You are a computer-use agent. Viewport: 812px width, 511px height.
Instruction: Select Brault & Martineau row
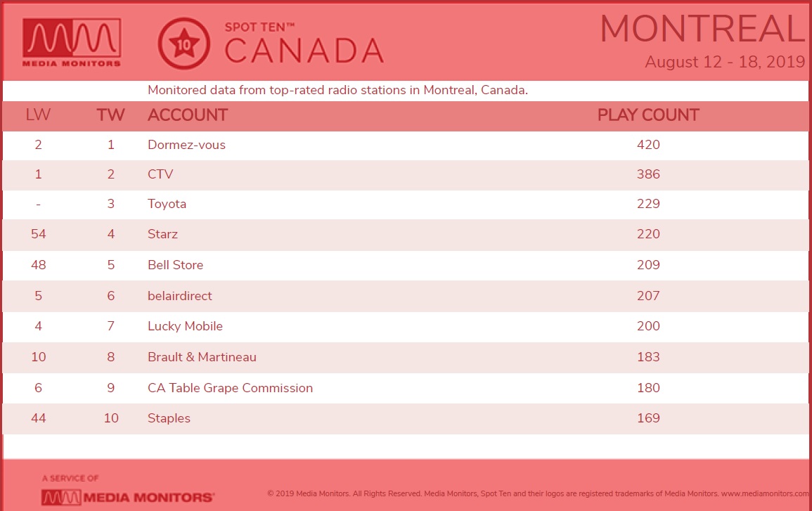coord(406,357)
